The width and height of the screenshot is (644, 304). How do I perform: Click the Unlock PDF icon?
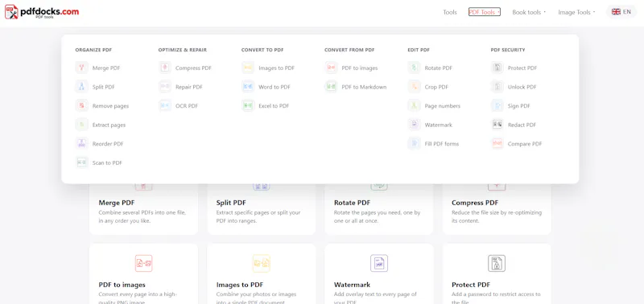point(497,87)
